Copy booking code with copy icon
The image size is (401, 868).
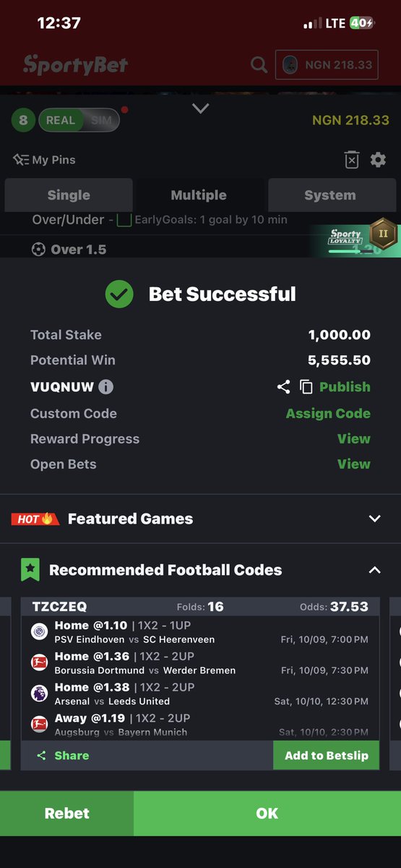306,387
